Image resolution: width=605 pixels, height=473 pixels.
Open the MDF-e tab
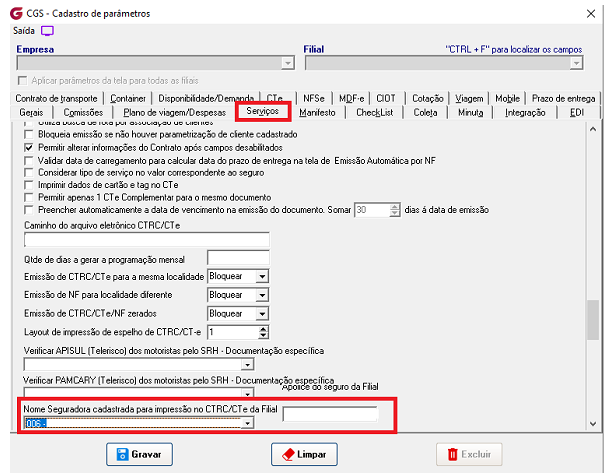coord(352,99)
